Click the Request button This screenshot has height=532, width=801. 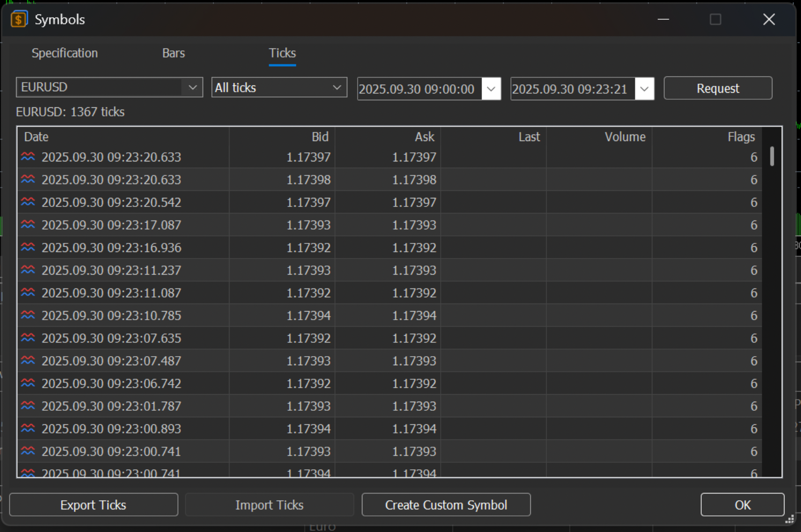pyautogui.click(x=718, y=88)
